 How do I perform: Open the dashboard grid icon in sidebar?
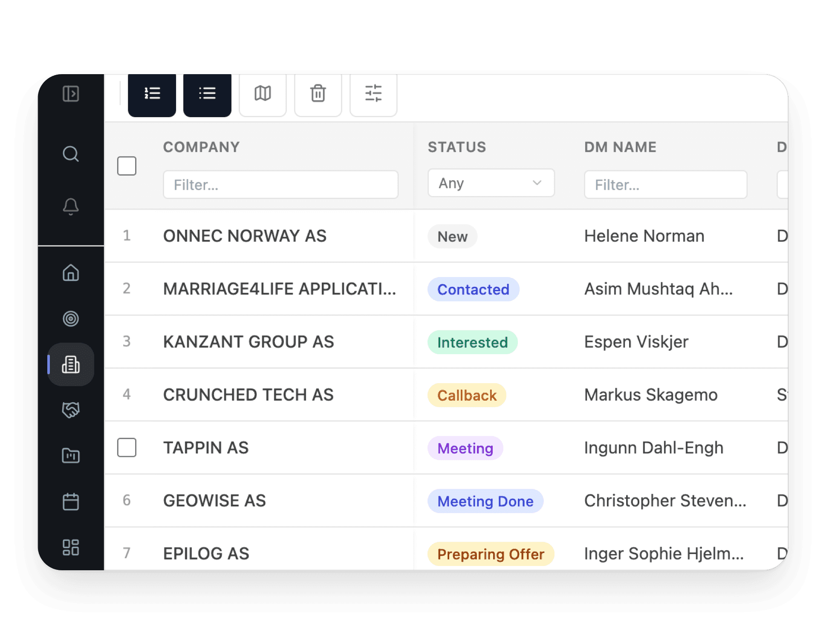(71, 547)
